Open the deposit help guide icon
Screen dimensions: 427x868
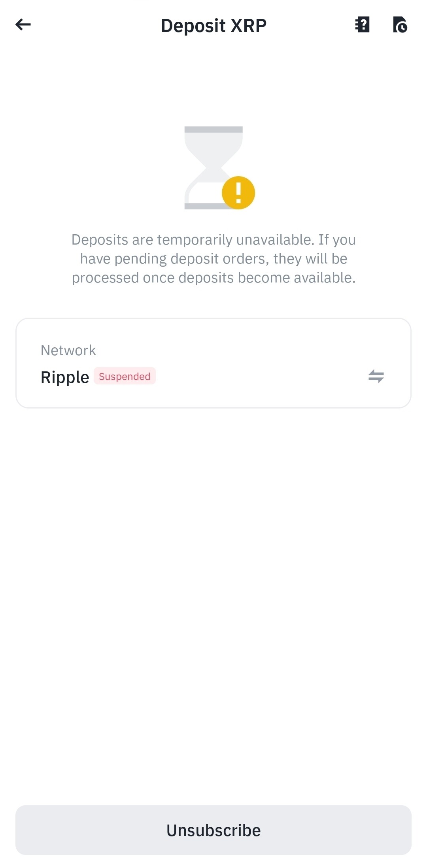coord(362,25)
